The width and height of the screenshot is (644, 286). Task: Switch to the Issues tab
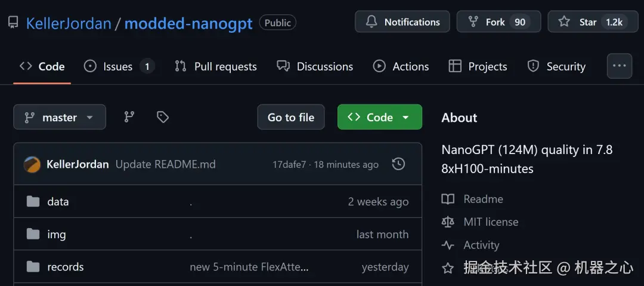(117, 66)
